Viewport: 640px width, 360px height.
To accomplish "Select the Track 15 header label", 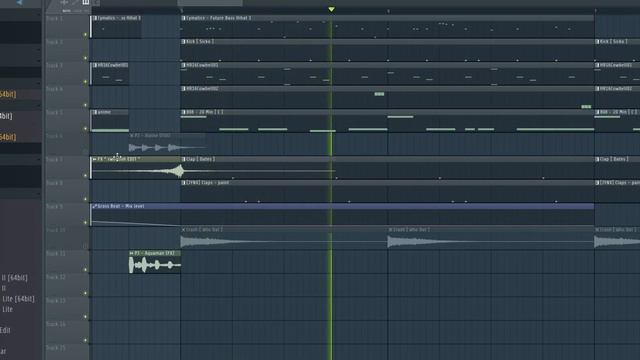I will (x=56, y=348).
